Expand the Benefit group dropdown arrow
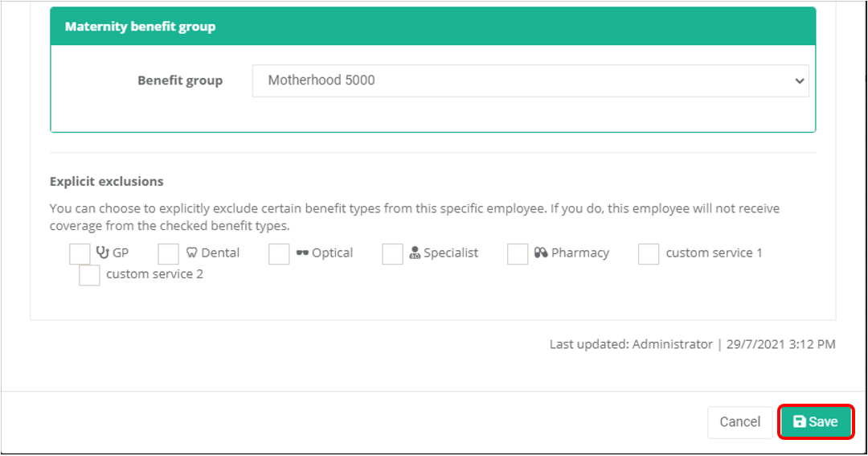 (799, 80)
